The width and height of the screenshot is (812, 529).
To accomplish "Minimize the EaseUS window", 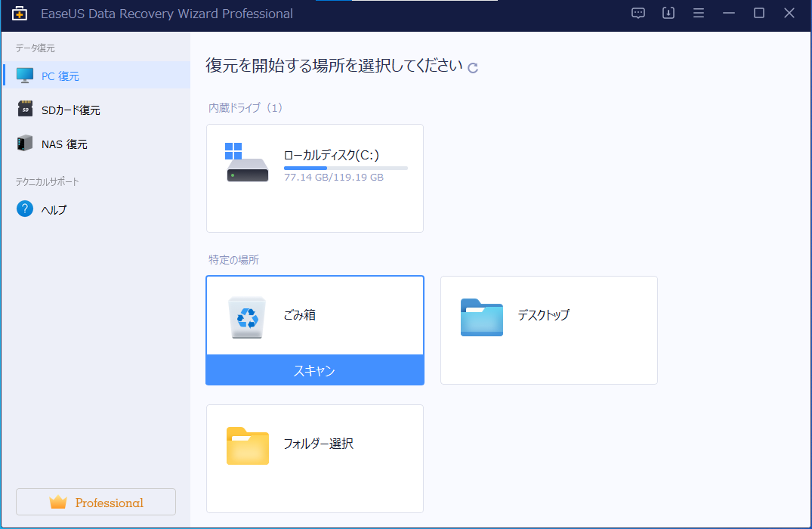I will pyautogui.click(x=729, y=13).
